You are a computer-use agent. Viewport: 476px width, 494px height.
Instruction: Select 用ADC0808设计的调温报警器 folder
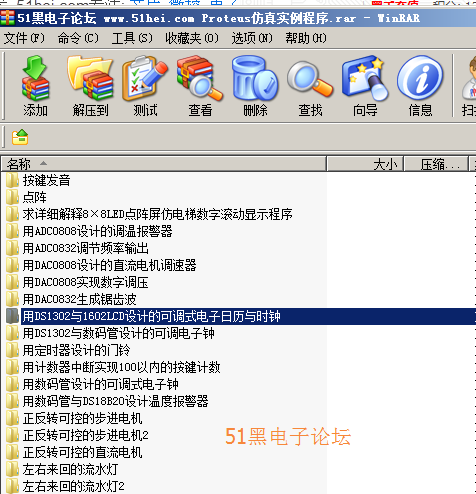pyautogui.click(x=97, y=231)
